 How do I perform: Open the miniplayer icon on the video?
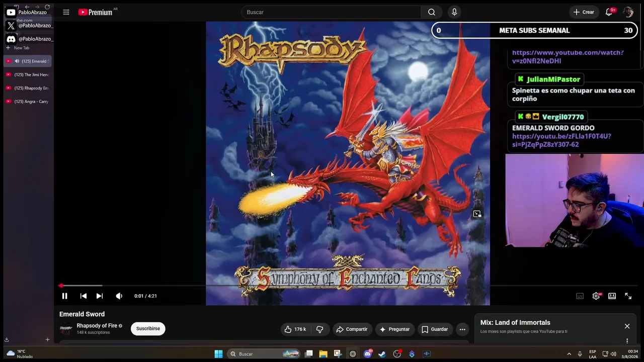pyautogui.click(x=477, y=214)
